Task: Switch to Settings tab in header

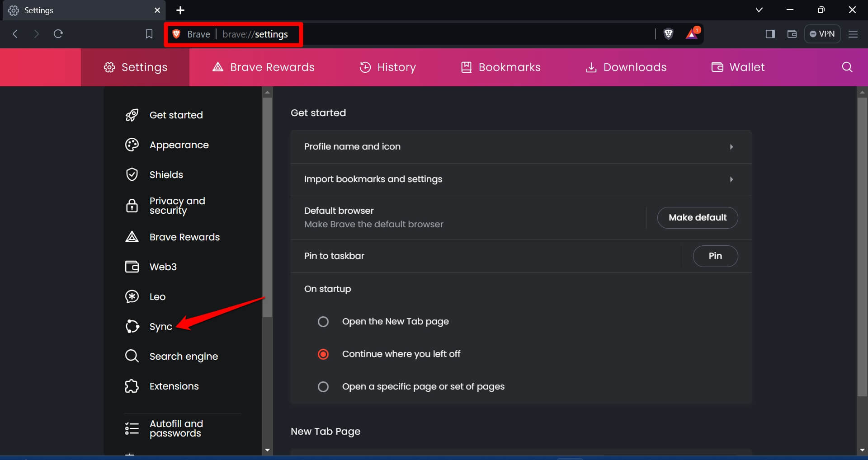Action: click(135, 67)
